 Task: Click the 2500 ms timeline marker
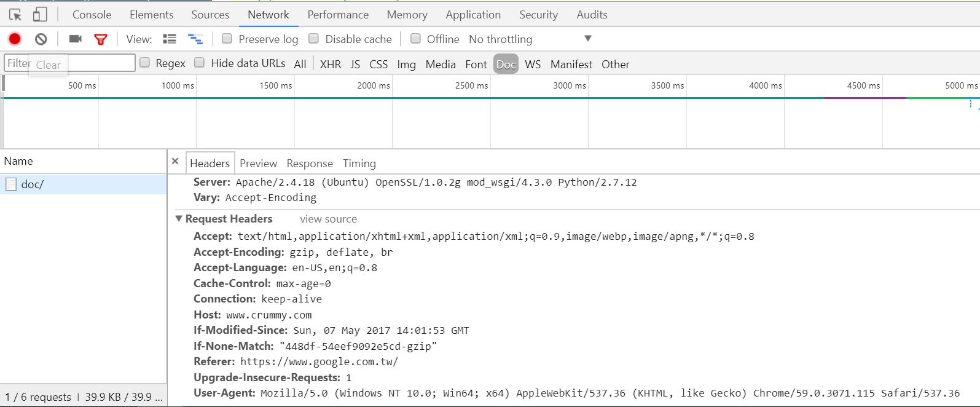(471, 85)
